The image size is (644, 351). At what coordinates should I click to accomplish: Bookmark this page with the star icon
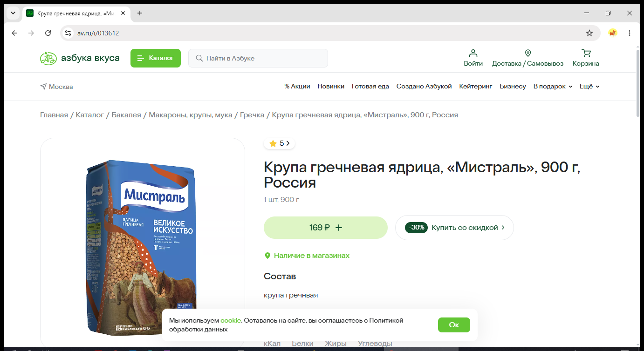click(x=589, y=33)
